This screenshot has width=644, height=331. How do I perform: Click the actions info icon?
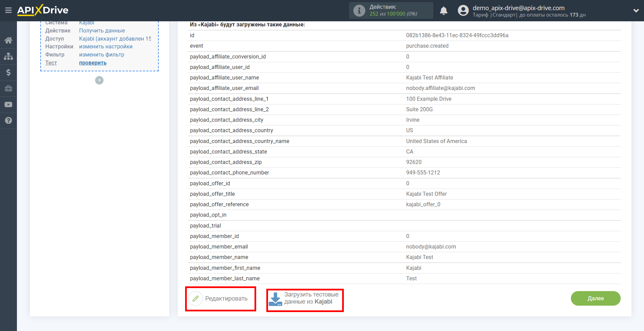pyautogui.click(x=359, y=10)
